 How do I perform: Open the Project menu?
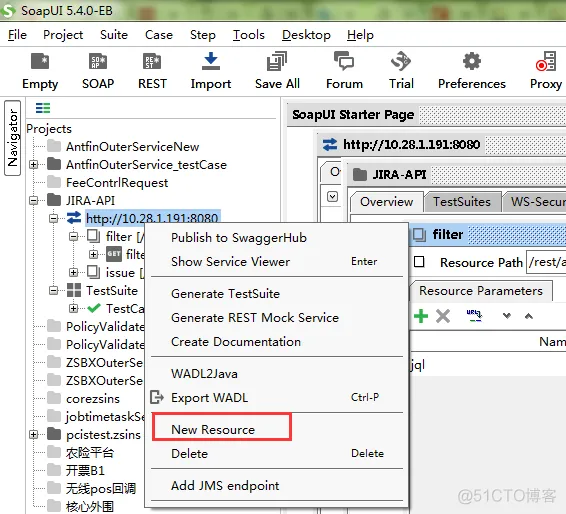click(63, 35)
